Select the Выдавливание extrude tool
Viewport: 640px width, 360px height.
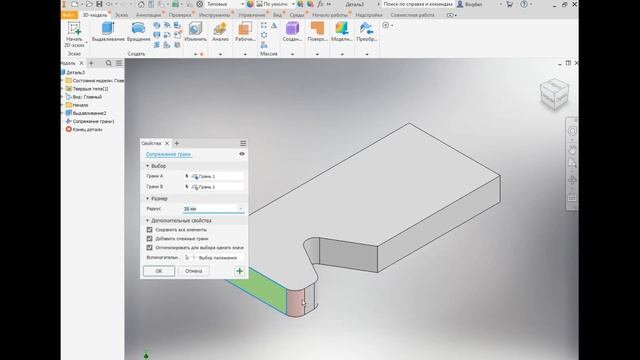coord(108,32)
